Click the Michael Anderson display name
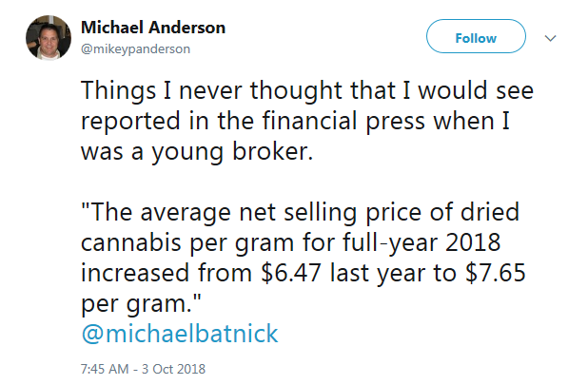This screenshot has width=588, height=385. [153, 28]
